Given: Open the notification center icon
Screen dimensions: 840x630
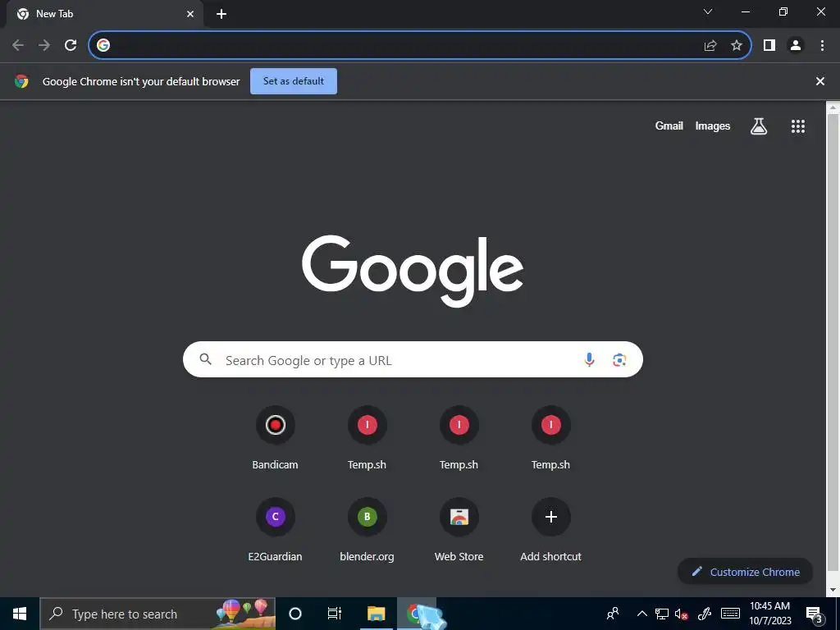Looking at the screenshot, I should coord(814,614).
